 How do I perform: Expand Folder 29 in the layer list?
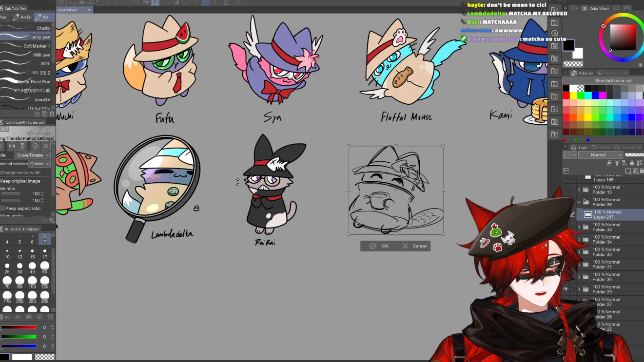click(579, 289)
